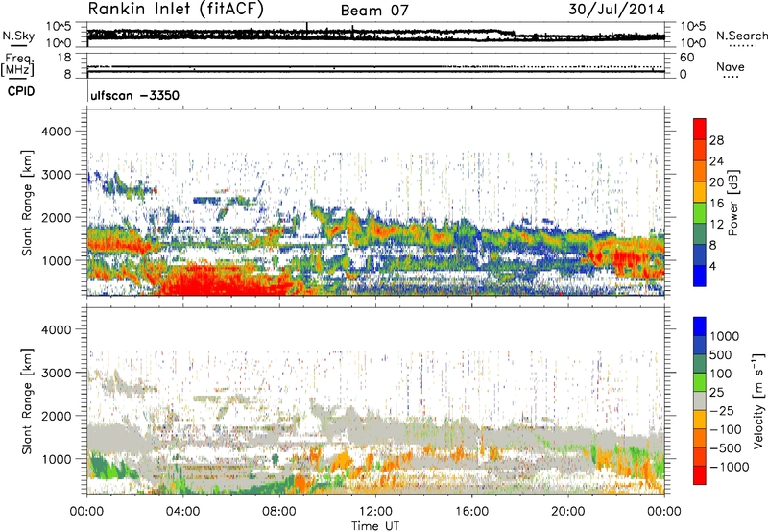Select the "Time UT" axis title
Viewport: 768px width, 532px height.
tap(375, 526)
